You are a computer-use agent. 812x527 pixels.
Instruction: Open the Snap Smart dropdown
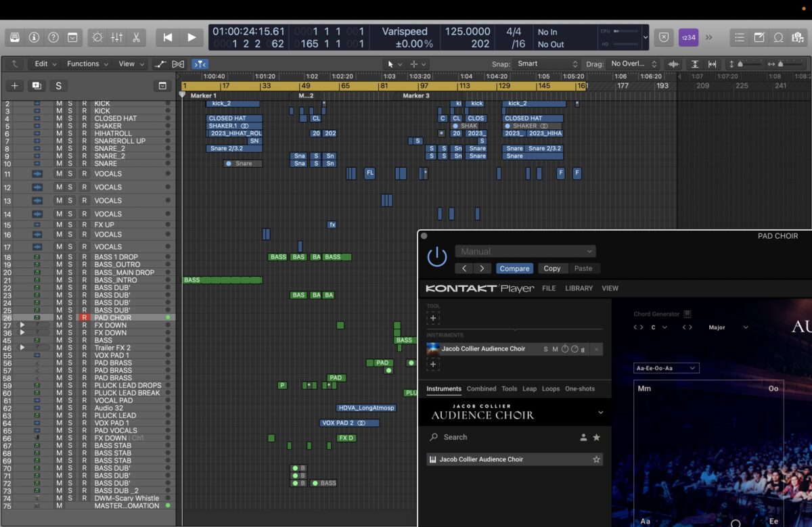[547, 64]
